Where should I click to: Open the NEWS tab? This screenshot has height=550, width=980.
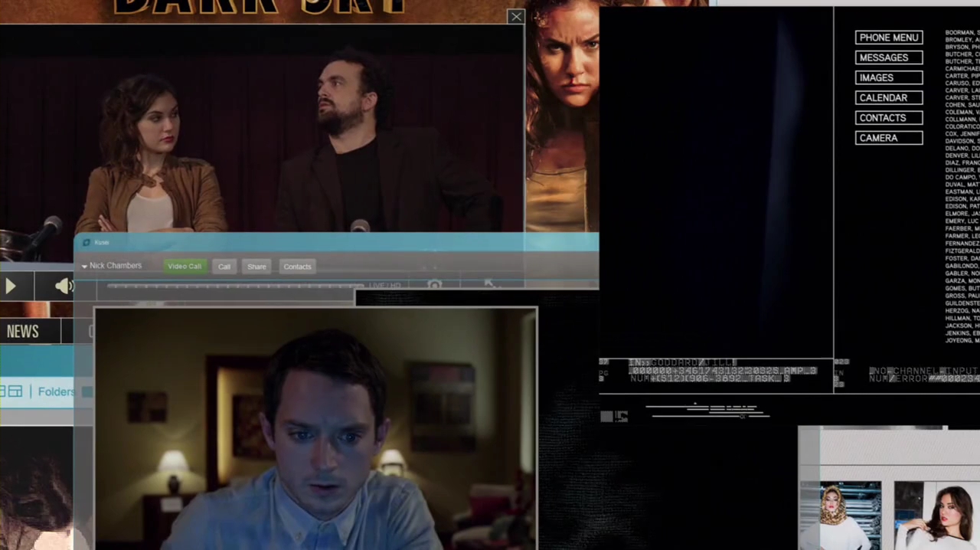(x=23, y=331)
